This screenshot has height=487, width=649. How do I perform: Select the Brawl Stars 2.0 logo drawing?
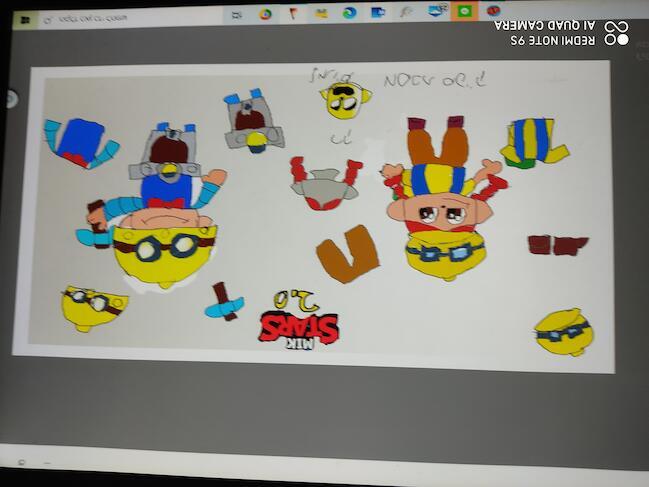click(298, 322)
